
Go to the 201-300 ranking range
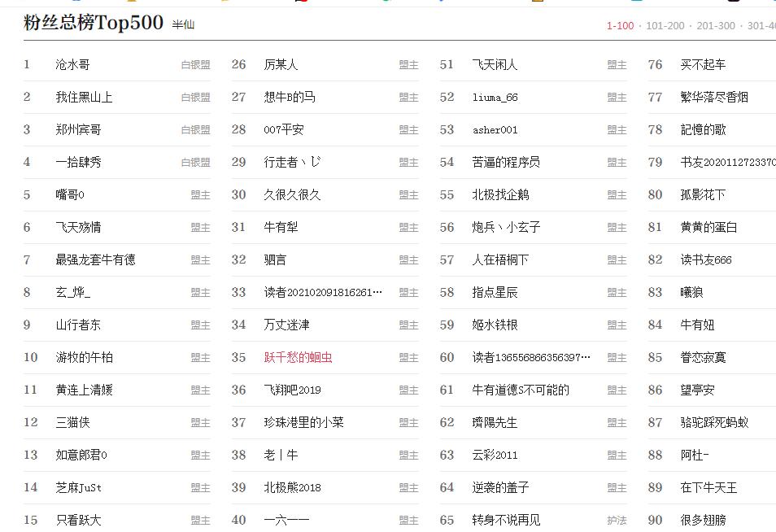(x=715, y=26)
